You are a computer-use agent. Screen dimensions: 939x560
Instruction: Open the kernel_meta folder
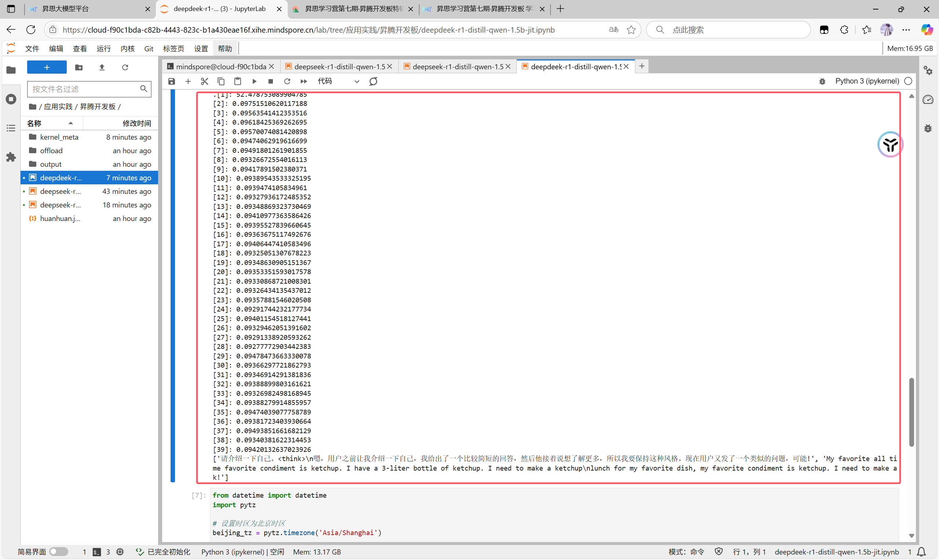tap(59, 137)
